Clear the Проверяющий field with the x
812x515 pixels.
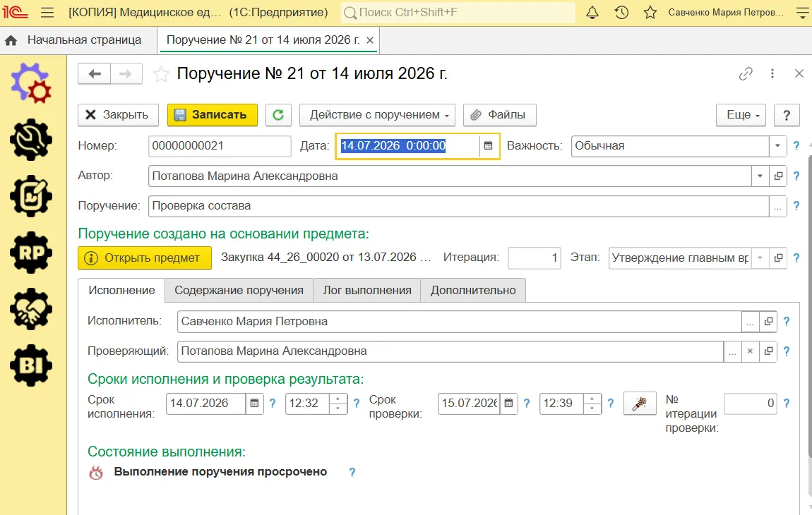click(750, 351)
